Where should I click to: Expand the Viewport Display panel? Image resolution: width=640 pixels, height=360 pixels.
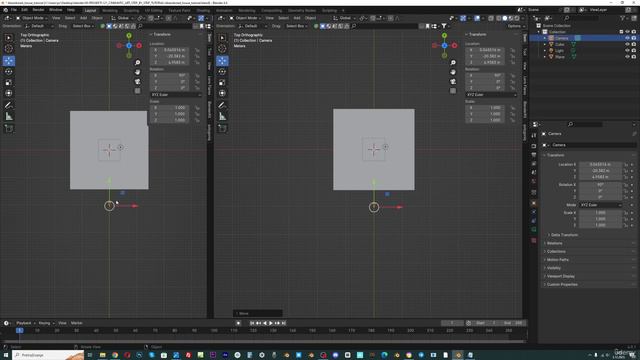[x=560, y=276]
